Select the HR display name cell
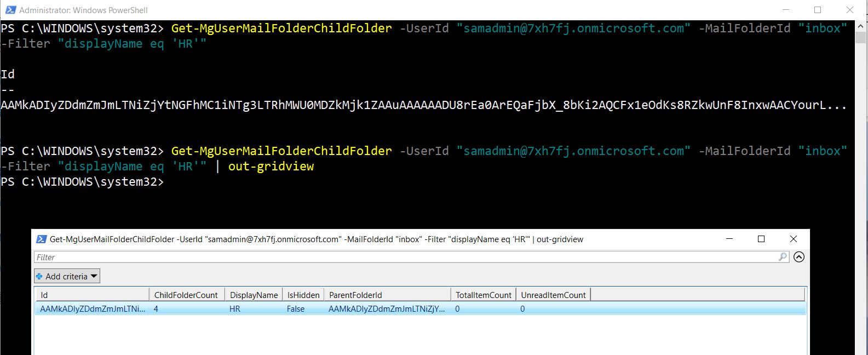The height and width of the screenshot is (355, 868). [235, 309]
